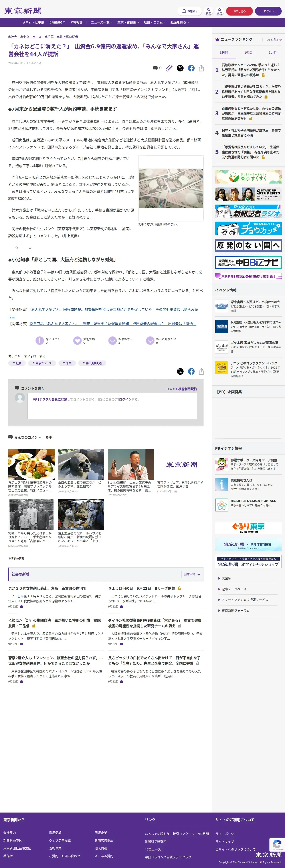Click the clip bookmark icon near headline
Screen dimensions: 285x868
[169, 68]
